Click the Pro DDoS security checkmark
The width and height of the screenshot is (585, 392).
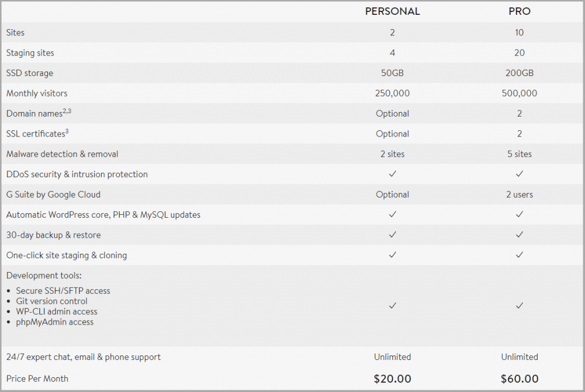pos(519,174)
